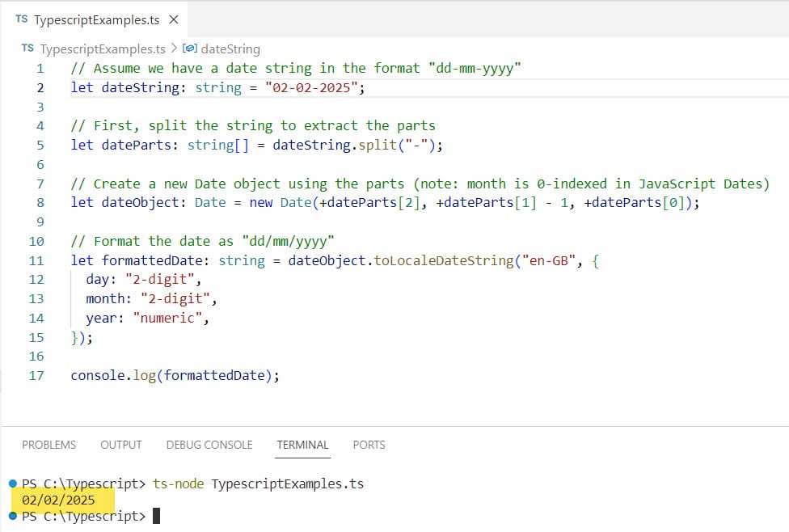The height and width of the screenshot is (532, 789).
Task: Click the "en-GB" locale string
Action: tap(548, 260)
